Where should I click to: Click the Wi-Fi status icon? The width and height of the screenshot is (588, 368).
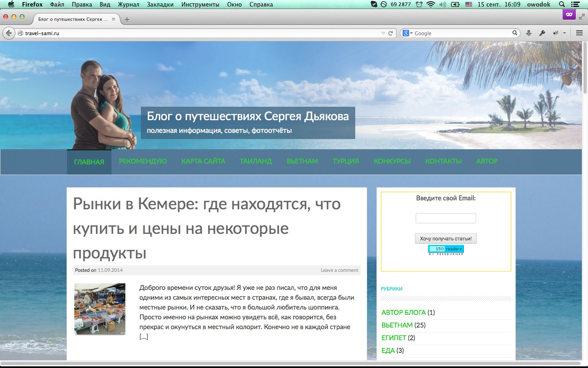430,4
